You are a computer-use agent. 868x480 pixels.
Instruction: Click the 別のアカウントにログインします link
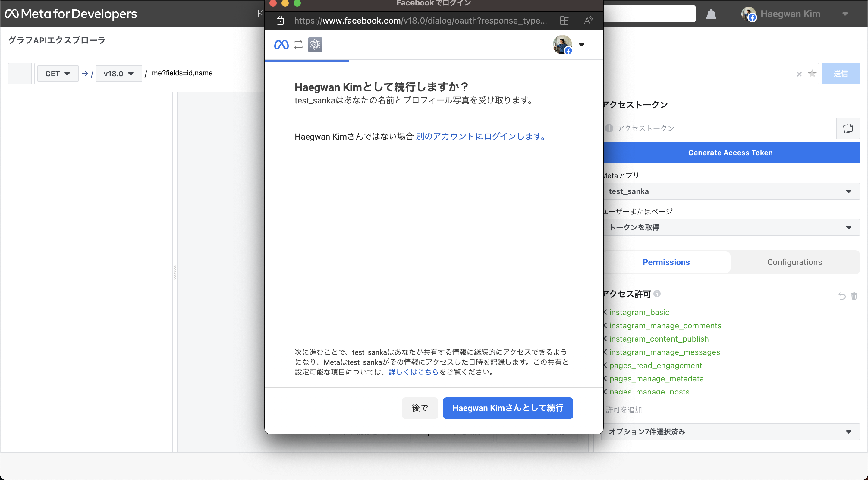click(480, 136)
